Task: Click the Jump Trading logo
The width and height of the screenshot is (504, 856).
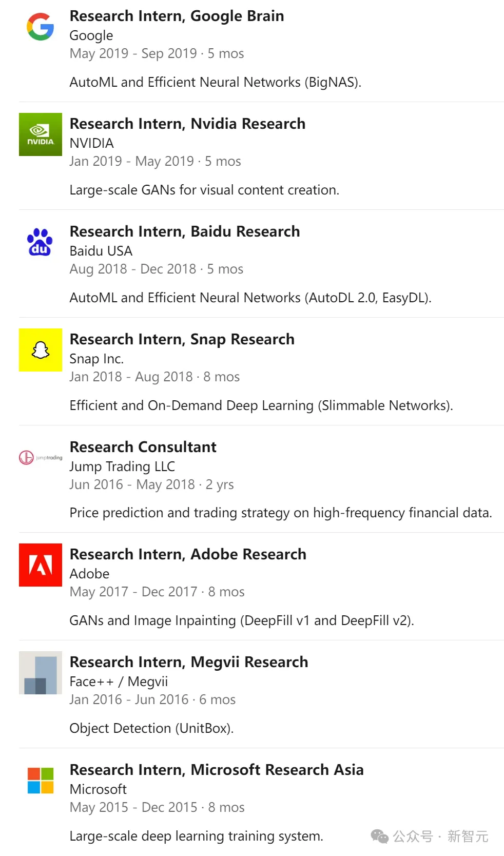Action: tap(40, 457)
